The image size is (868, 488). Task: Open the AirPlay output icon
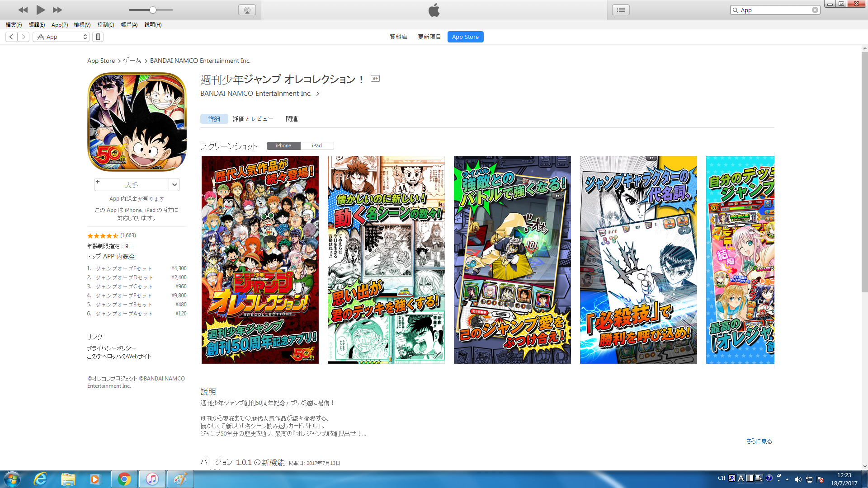tap(247, 10)
